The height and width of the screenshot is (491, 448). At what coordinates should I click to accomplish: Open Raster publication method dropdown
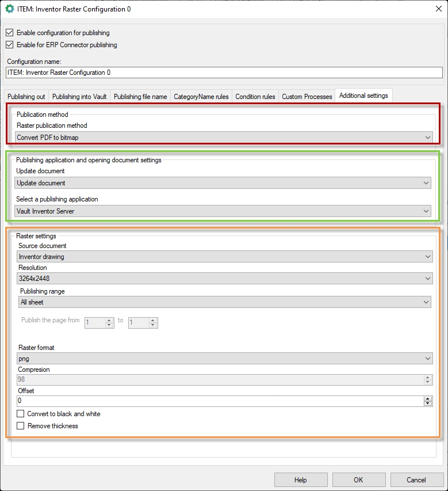(x=223, y=137)
